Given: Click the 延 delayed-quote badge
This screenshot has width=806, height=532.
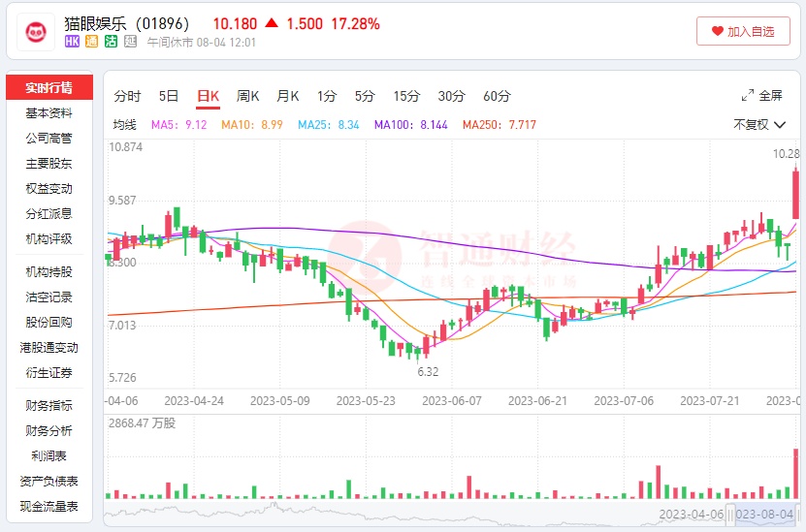Looking at the screenshot, I should [x=130, y=42].
